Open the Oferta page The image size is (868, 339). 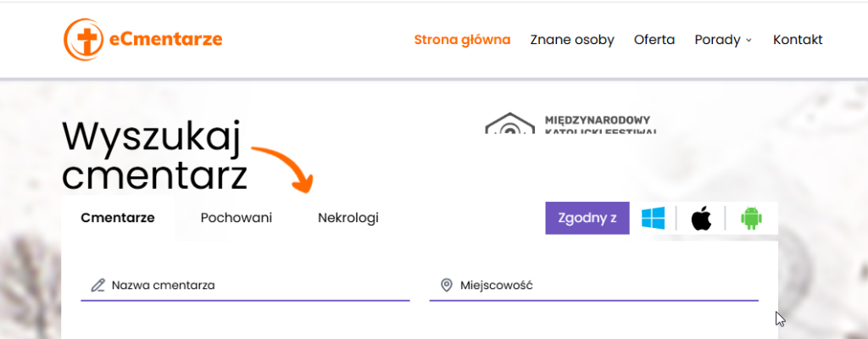(654, 40)
